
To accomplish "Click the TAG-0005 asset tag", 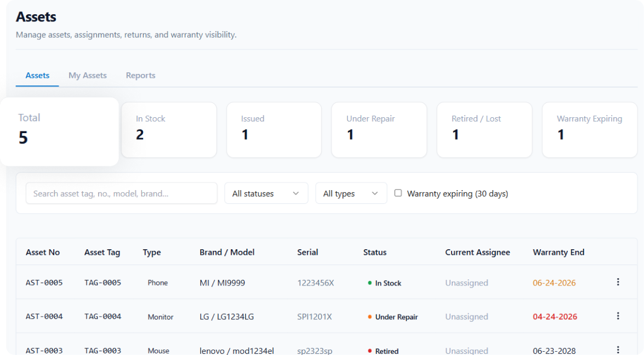I will (x=102, y=283).
